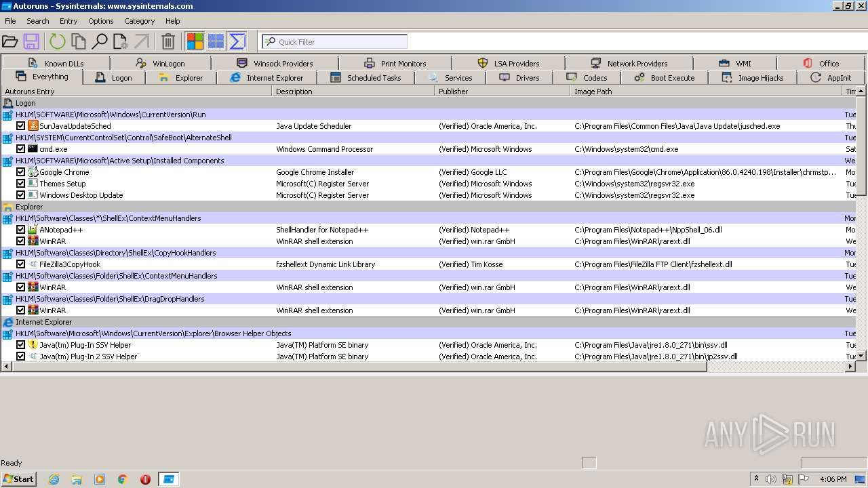Uncheck the cmd.exe entry checkbox
The image size is (868, 488).
coord(21,149)
